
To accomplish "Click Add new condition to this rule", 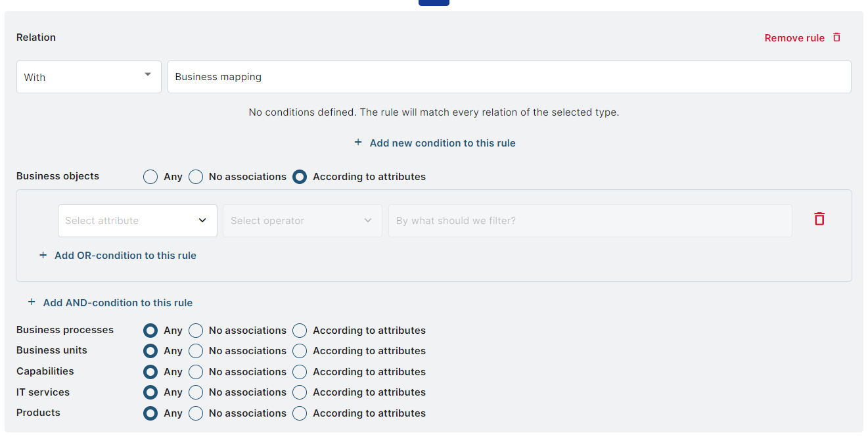I will [x=442, y=143].
